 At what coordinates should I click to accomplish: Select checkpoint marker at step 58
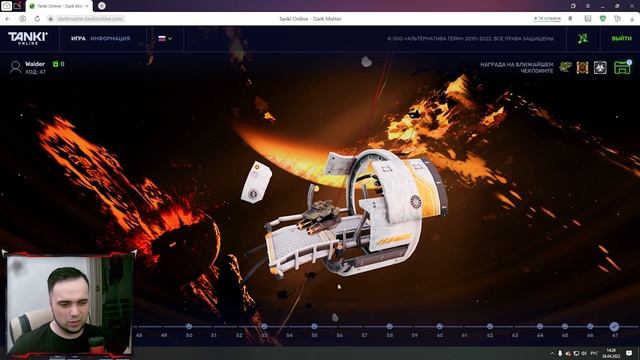pyautogui.click(x=389, y=326)
